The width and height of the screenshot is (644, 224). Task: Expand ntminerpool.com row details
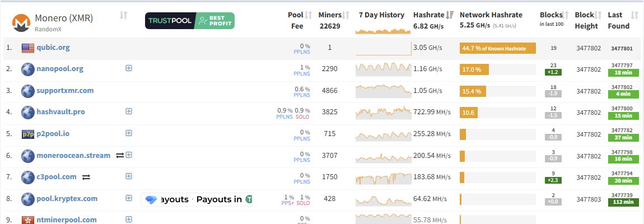(129, 219)
